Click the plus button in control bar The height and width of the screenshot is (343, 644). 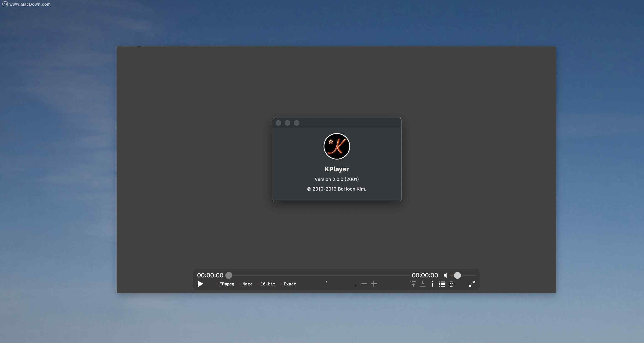pos(374,284)
